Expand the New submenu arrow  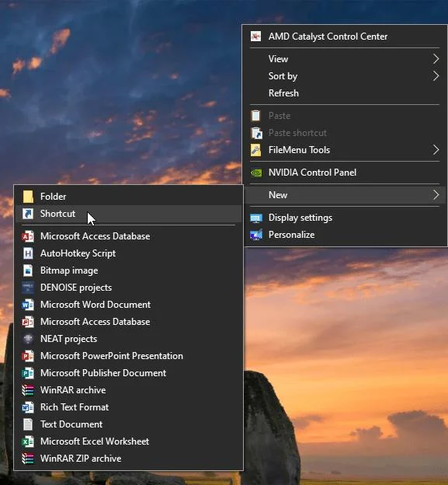[x=436, y=195]
